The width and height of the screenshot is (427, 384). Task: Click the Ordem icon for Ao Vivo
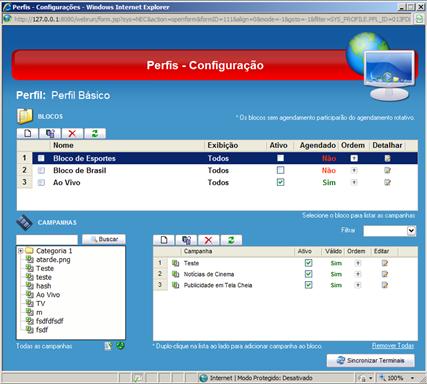[x=354, y=182]
